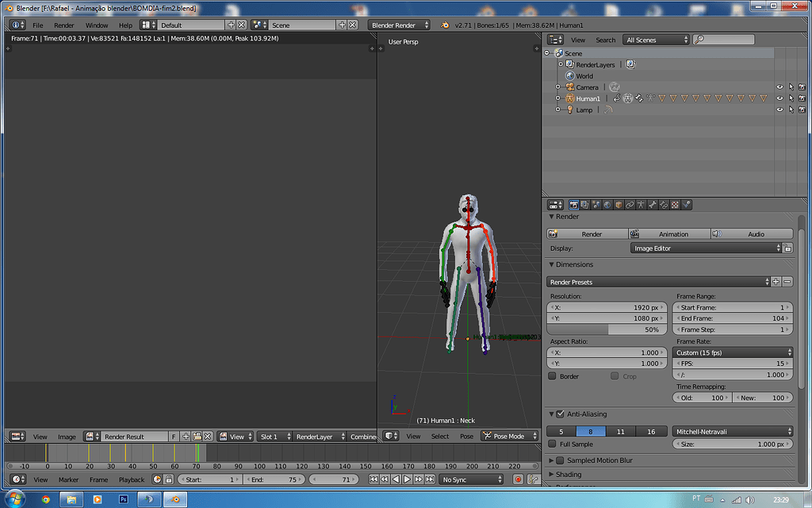This screenshot has height=508, width=812.
Task: Toggle Human1 visibility eye in outliner
Action: (x=779, y=98)
